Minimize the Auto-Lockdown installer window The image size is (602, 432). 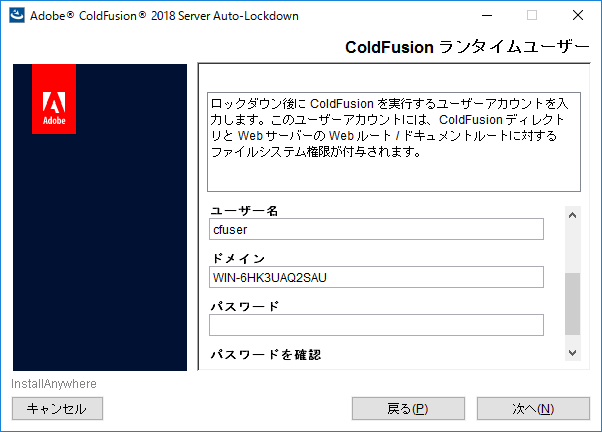pyautogui.click(x=486, y=16)
